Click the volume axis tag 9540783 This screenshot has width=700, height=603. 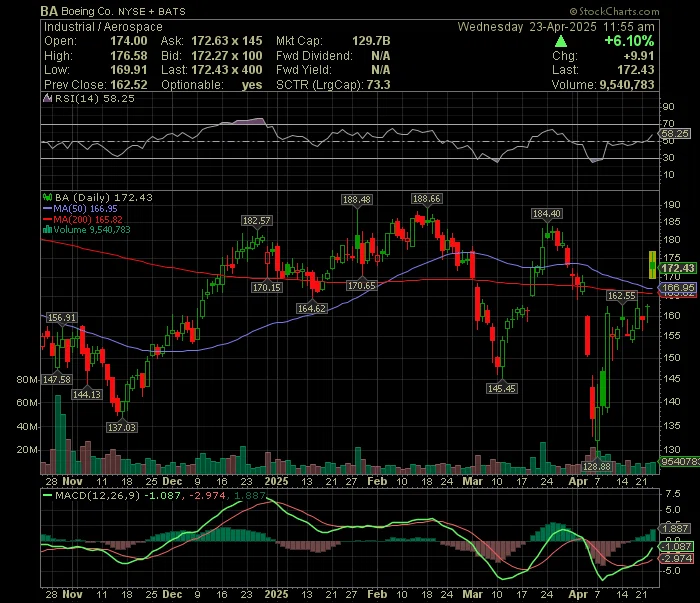[x=679, y=462]
